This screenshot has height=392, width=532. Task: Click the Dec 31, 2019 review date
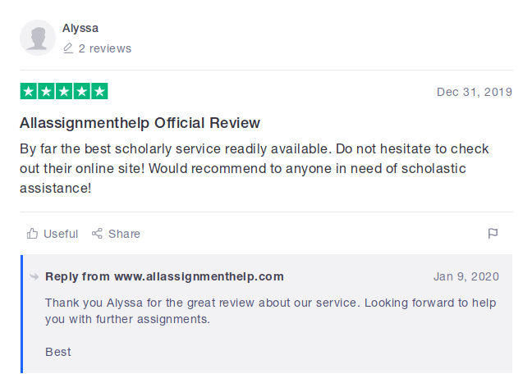click(x=474, y=92)
